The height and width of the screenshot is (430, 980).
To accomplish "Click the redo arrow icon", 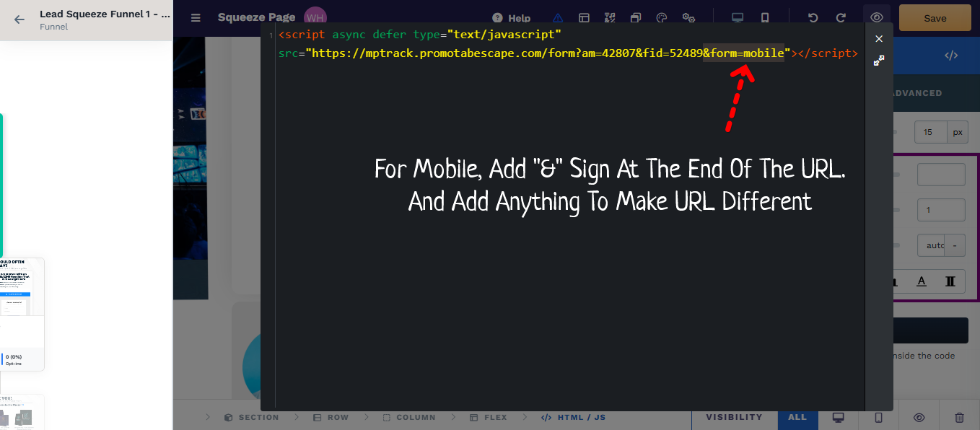I will click(x=841, y=18).
